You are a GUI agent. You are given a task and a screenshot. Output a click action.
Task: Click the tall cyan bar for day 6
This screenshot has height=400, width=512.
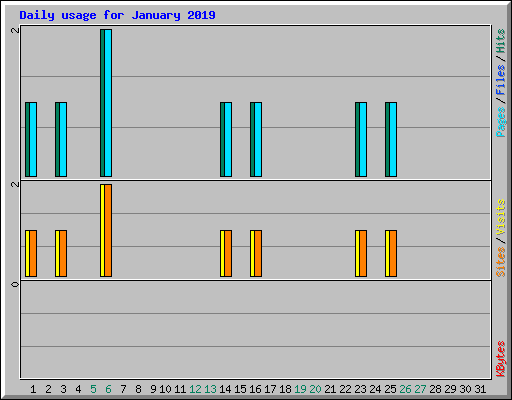tap(108, 103)
